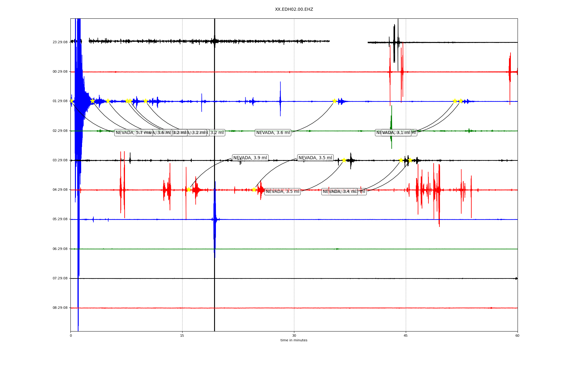
Task: Click the yellow star on the blue trace near minute 35
Action: click(334, 101)
